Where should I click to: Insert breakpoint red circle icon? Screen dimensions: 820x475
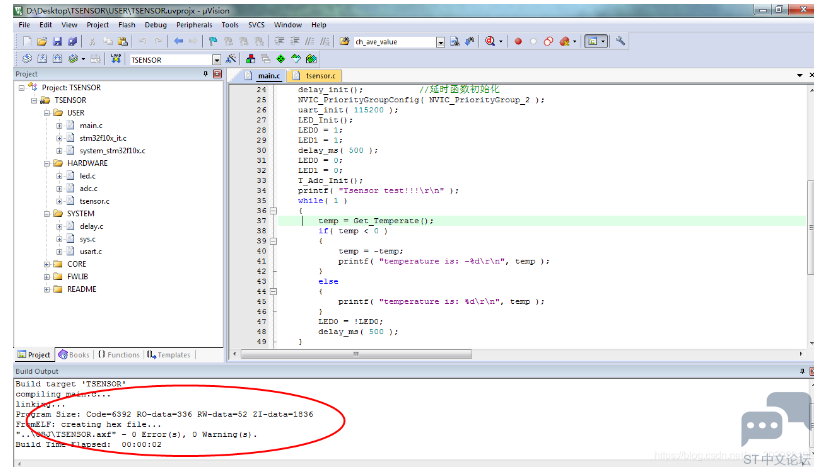518,41
